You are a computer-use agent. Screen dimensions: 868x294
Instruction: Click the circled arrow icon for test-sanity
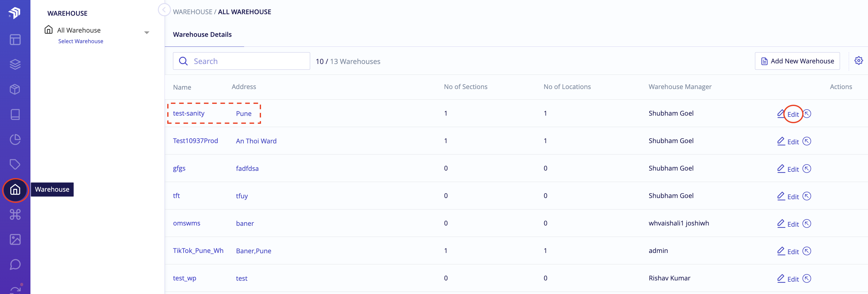pos(807,114)
